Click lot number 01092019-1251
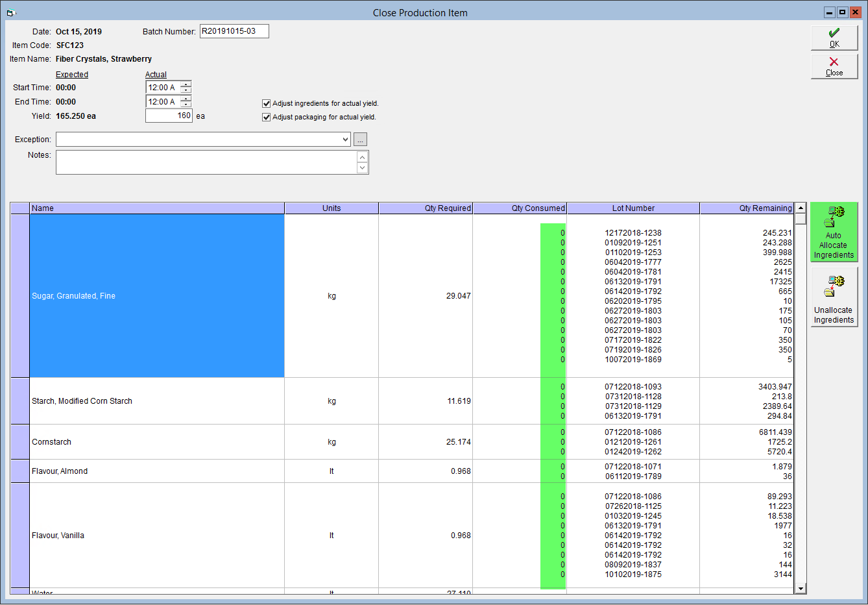Viewport: 868px width, 605px height. click(633, 243)
